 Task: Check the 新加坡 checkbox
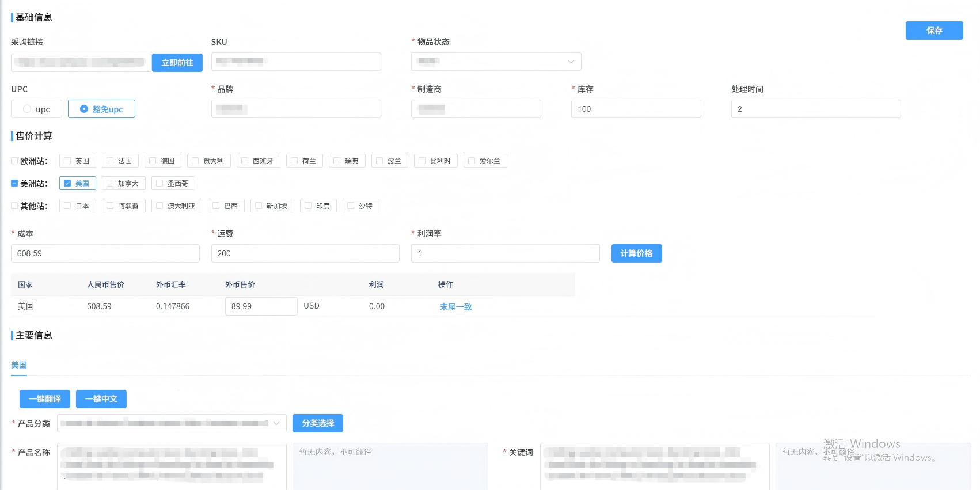click(x=259, y=206)
